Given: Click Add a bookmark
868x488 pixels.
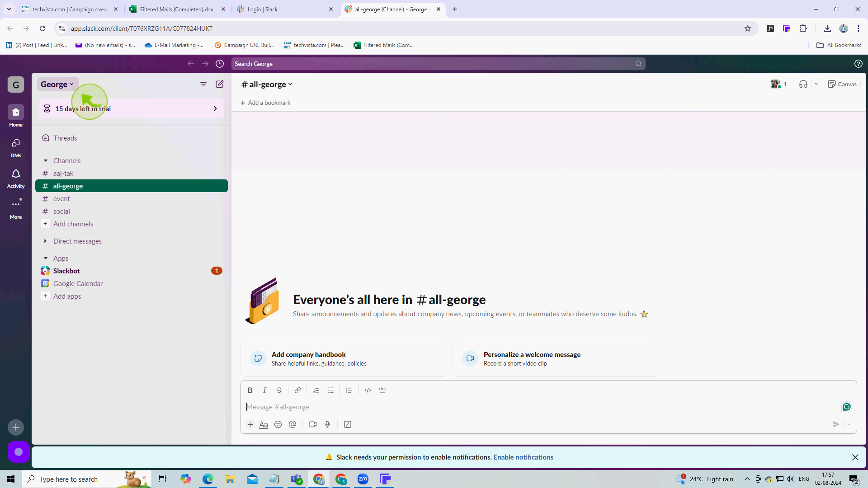Looking at the screenshot, I should [265, 103].
